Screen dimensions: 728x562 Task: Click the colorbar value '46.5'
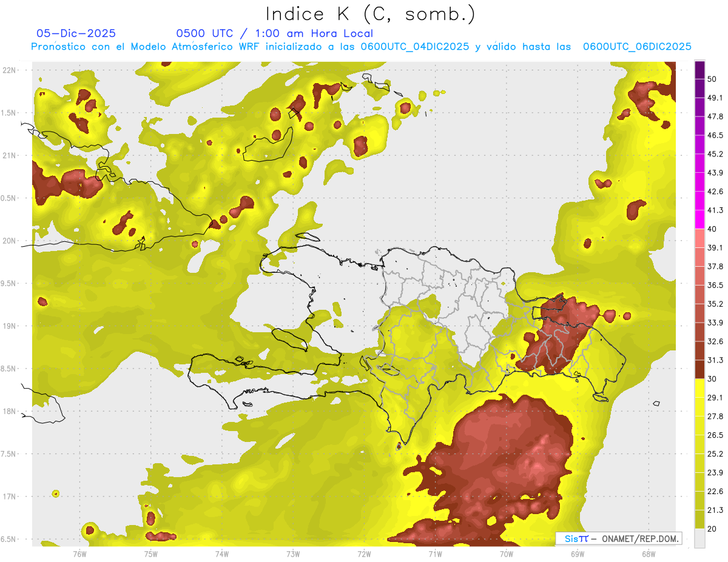click(x=715, y=135)
